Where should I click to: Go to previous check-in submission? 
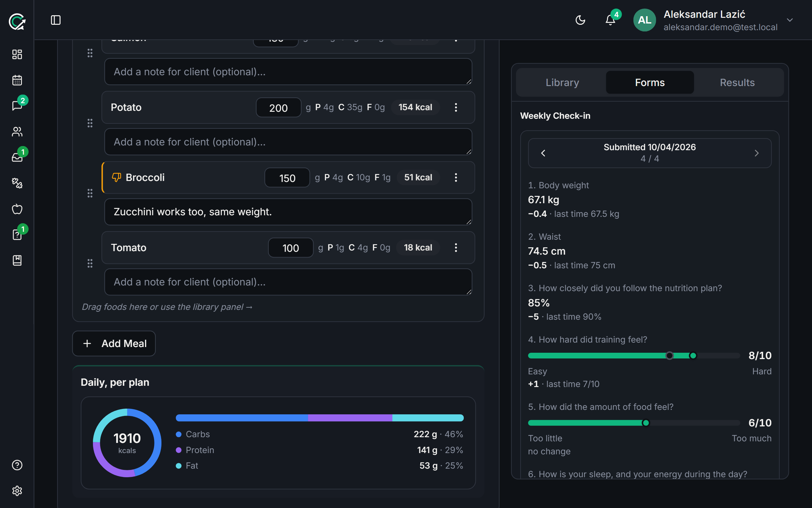pyautogui.click(x=543, y=153)
